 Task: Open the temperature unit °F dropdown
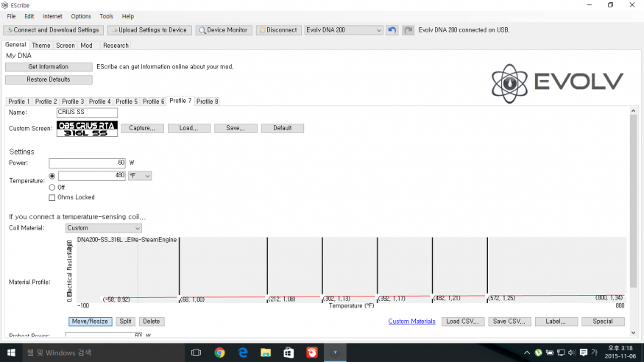(140, 176)
